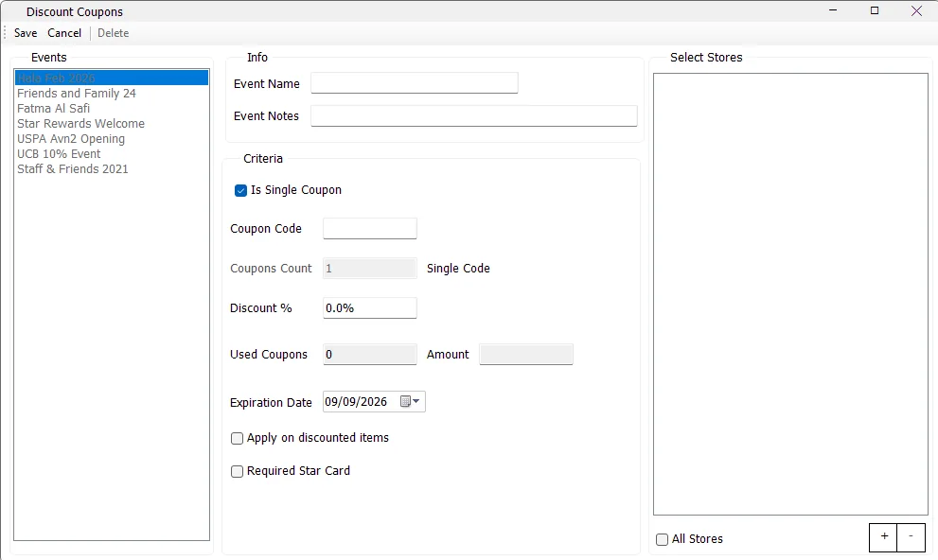The width and height of the screenshot is (938, 560).
Task: Uncheck Is Single Coupon checkbox
Action: click(x=240, y=191)
